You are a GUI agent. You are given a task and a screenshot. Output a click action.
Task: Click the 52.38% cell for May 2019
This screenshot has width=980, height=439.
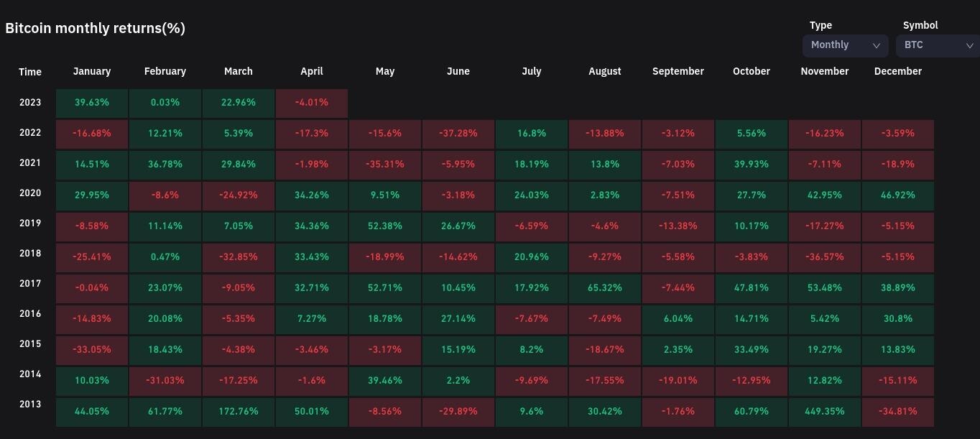pos(384,226)
